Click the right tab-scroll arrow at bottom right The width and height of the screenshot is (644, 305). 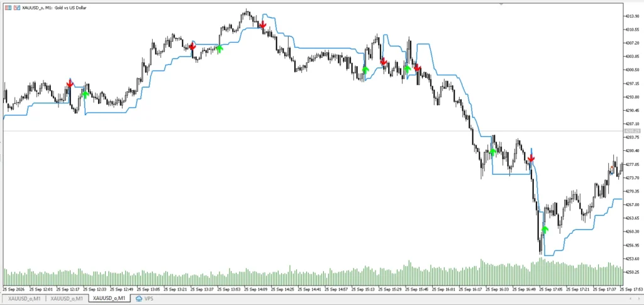(x=639, y=299)
